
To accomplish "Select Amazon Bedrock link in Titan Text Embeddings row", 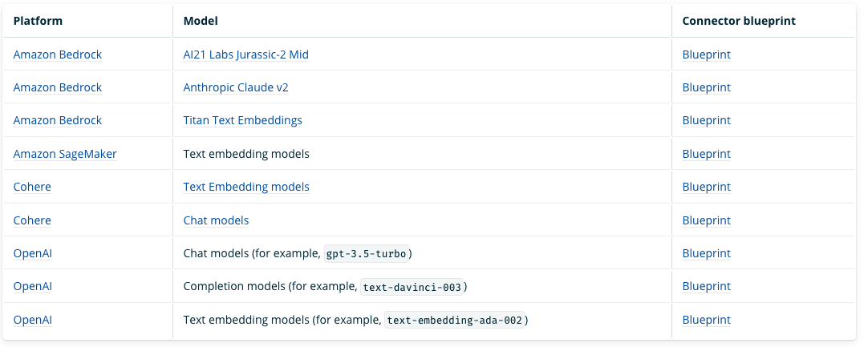I will [x=58, y=120].
